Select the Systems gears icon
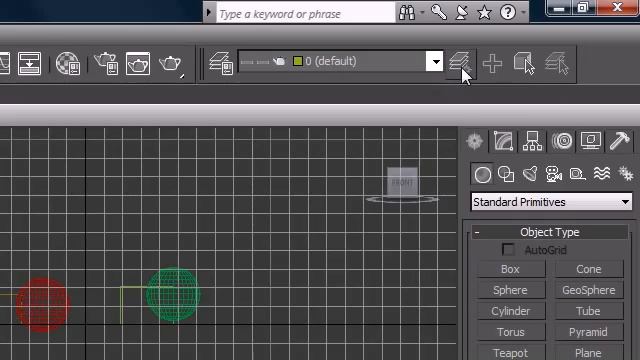Viewport: 640px width, 360px height. point(625,174)
